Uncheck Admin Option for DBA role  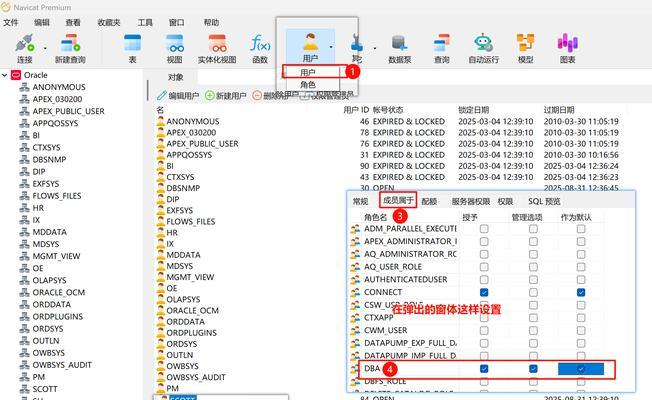533,368
